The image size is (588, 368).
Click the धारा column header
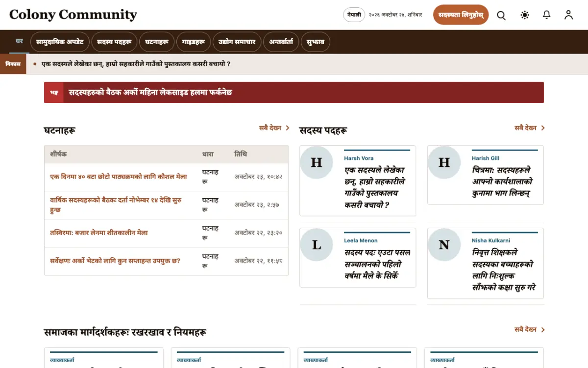pos(208,154)
